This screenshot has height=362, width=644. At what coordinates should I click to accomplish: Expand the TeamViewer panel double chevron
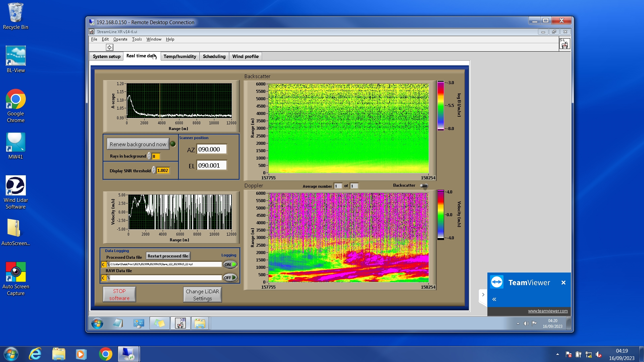pyautogui.click(x=494, y=299)
